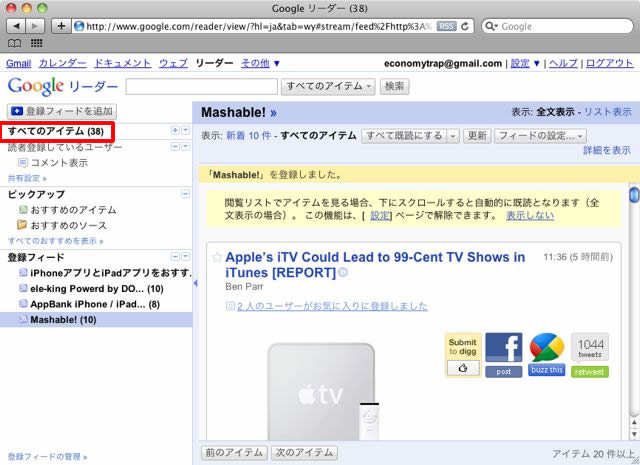Star the Apple's iTV article
The image size is (640, 465).
pos(217,257)
